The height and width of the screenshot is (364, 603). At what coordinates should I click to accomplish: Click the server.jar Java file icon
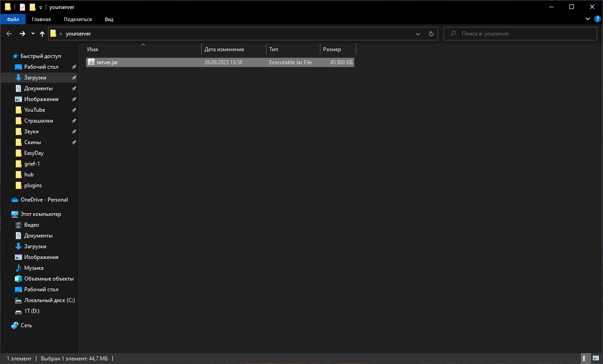click(x=91, y=62)
